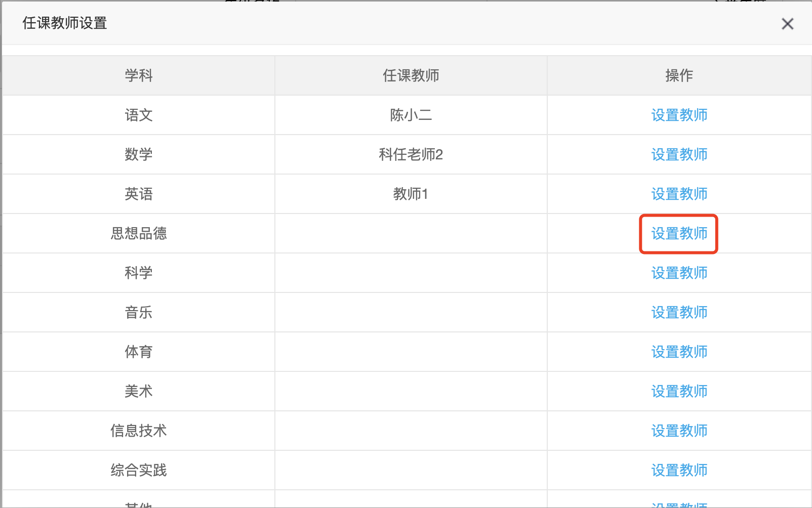Select teacher name 科任老师2
Image resolution: width=812 pixels, height=508 pixels.
click(x=411, y=155)
